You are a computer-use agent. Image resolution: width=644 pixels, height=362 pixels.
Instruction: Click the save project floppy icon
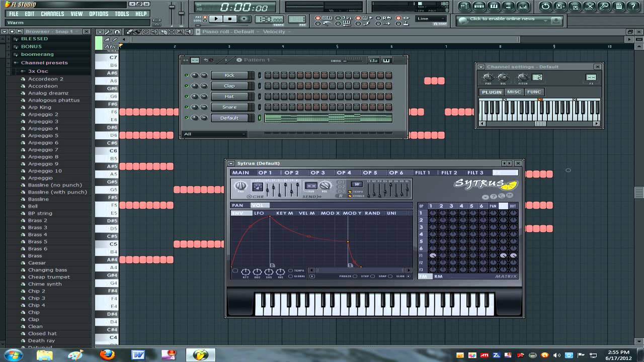(x=560, y=7)
